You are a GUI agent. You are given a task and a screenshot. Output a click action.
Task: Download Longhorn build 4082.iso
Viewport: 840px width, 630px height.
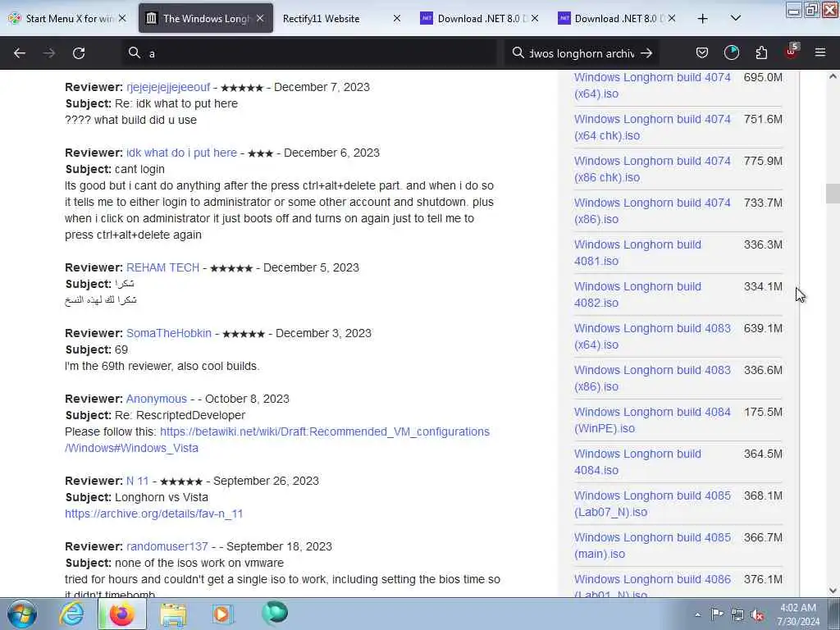[637, 294]
